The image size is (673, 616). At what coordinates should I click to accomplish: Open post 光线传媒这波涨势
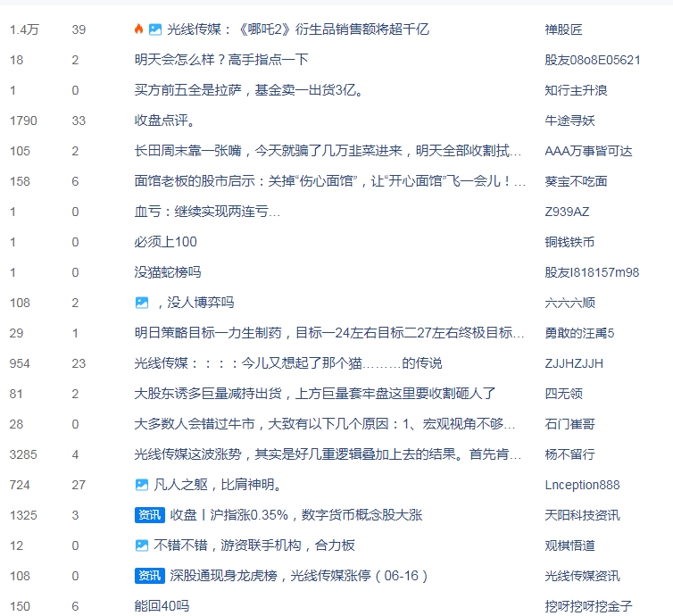coord(328,454)
